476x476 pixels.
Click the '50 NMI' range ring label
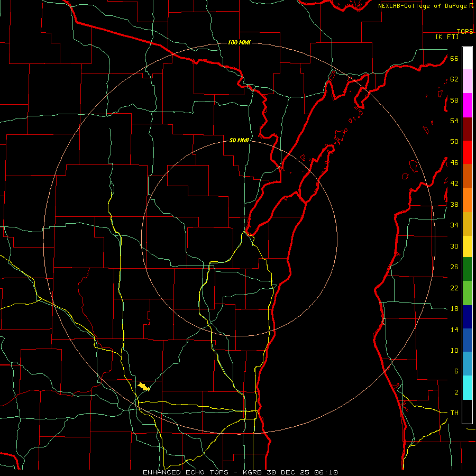pyautogui.click(x=239, y=140)
